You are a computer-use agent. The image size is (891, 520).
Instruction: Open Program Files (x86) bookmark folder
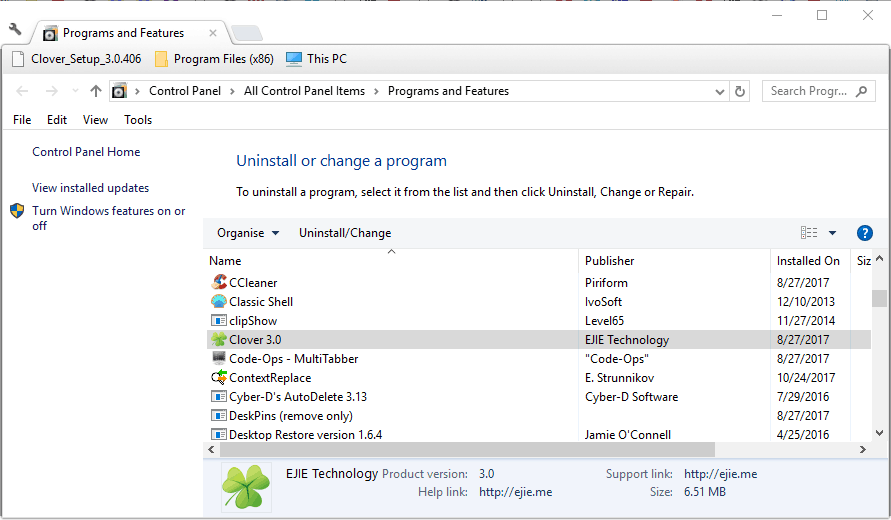pyautogui.click(x=214, y=59)
